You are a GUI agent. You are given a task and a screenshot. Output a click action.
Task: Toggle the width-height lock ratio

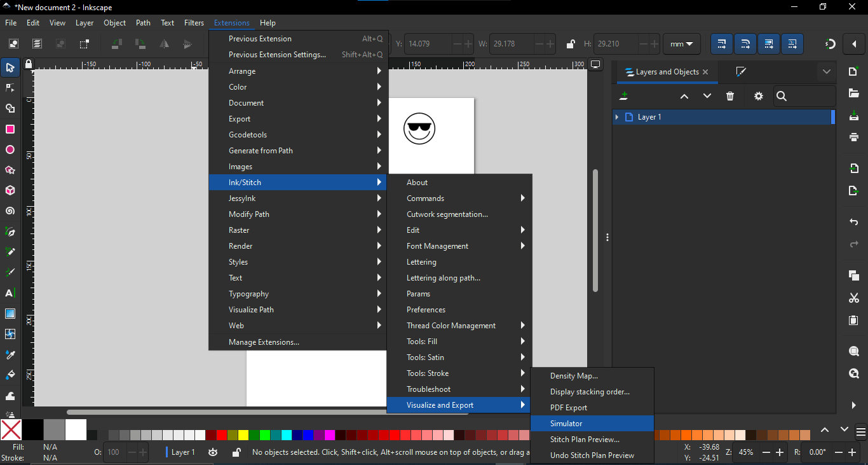(x=570, y=44)
